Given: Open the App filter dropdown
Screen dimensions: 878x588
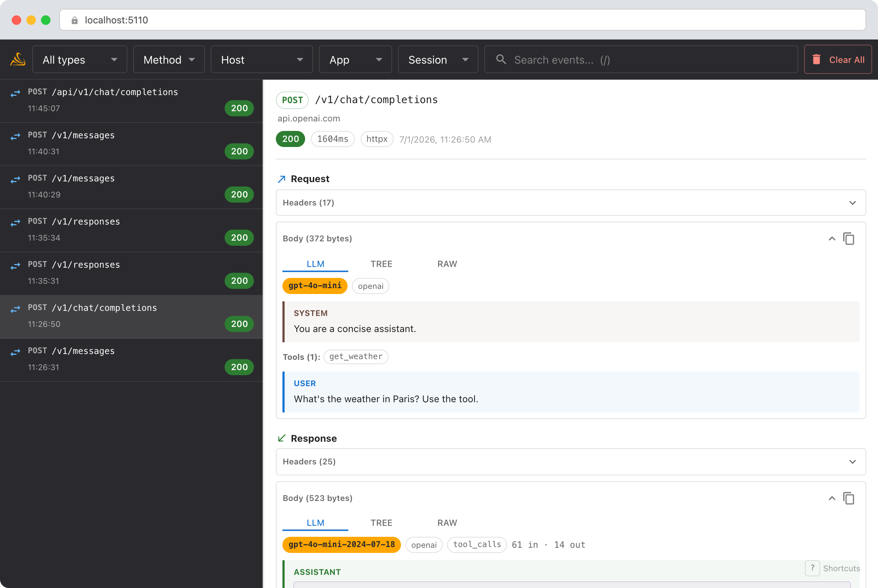Looking at the screenshot, I should click(355, 59).
